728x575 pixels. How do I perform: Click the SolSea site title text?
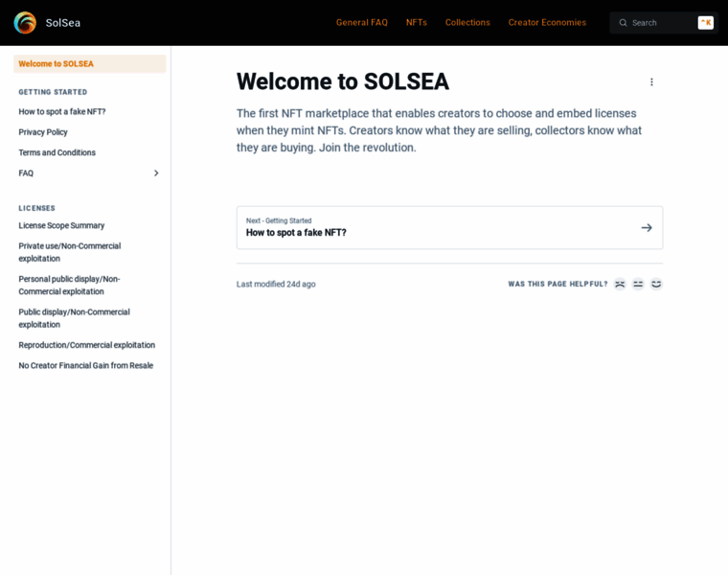[x=62, y=23]
